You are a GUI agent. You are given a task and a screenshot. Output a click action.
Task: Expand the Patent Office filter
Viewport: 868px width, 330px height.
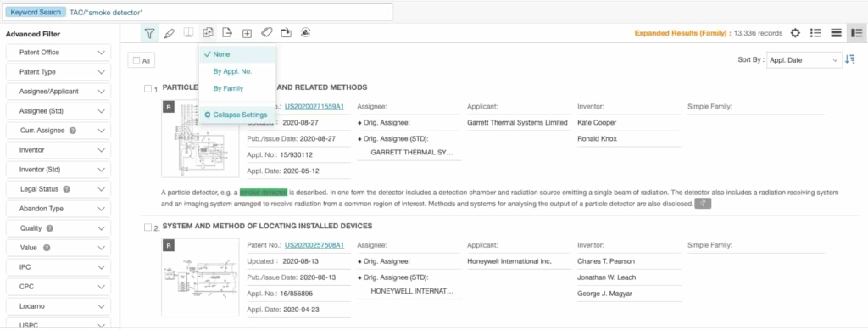(58, 53)
